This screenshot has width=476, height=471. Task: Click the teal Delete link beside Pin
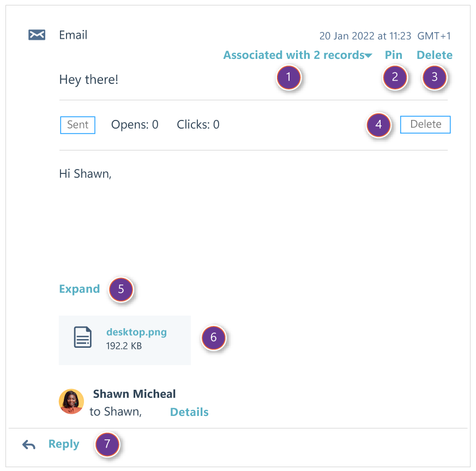434,55
